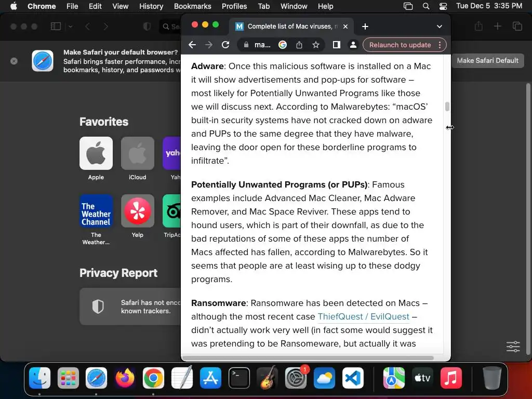Screen dimensions: 532x399
Task: Click the Chrome vertical scrollbar thumb
Action: 447,107
